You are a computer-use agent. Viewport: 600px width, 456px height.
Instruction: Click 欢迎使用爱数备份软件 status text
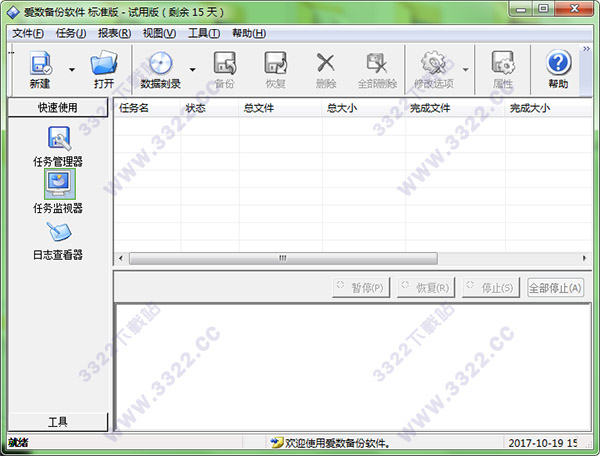point(338,443)
